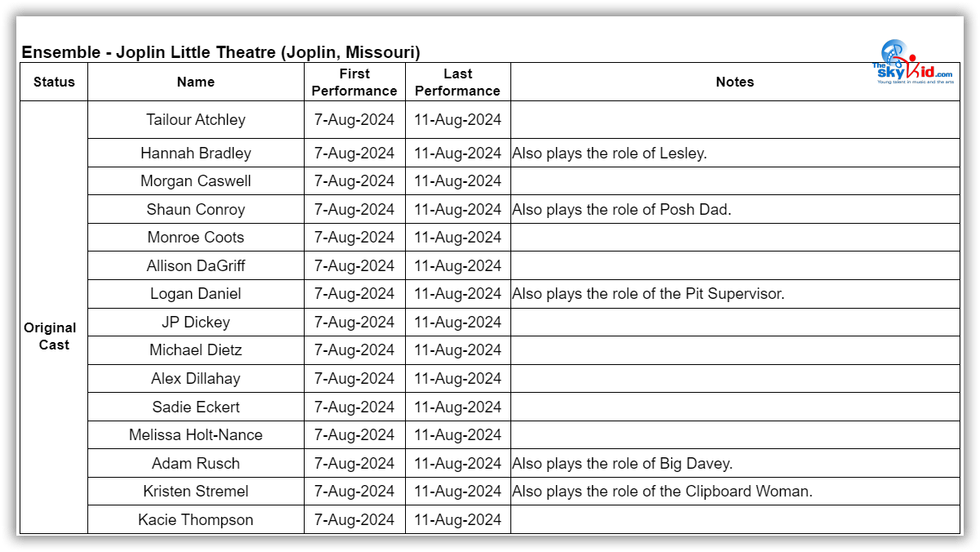The width and height of the screenshot is (980, 552).
Task: Select the Tailour Atchley name cell
Action: click(x=196, y=119)
